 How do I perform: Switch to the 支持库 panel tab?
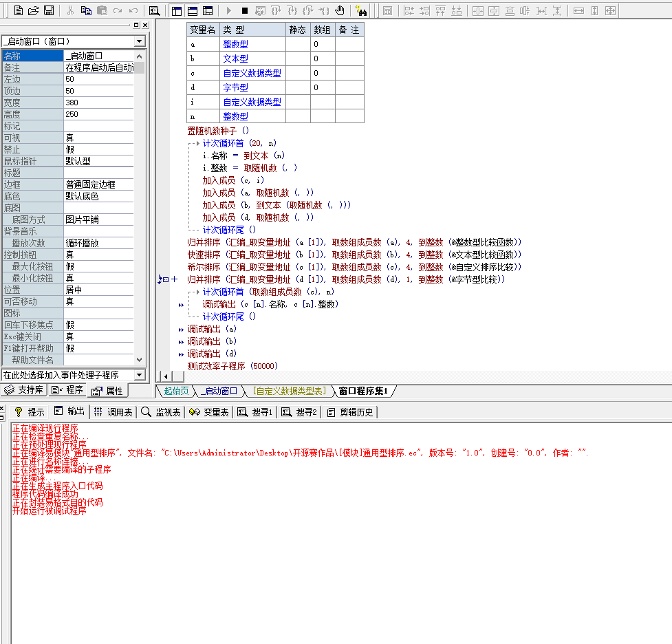click(x=24, y=389)
